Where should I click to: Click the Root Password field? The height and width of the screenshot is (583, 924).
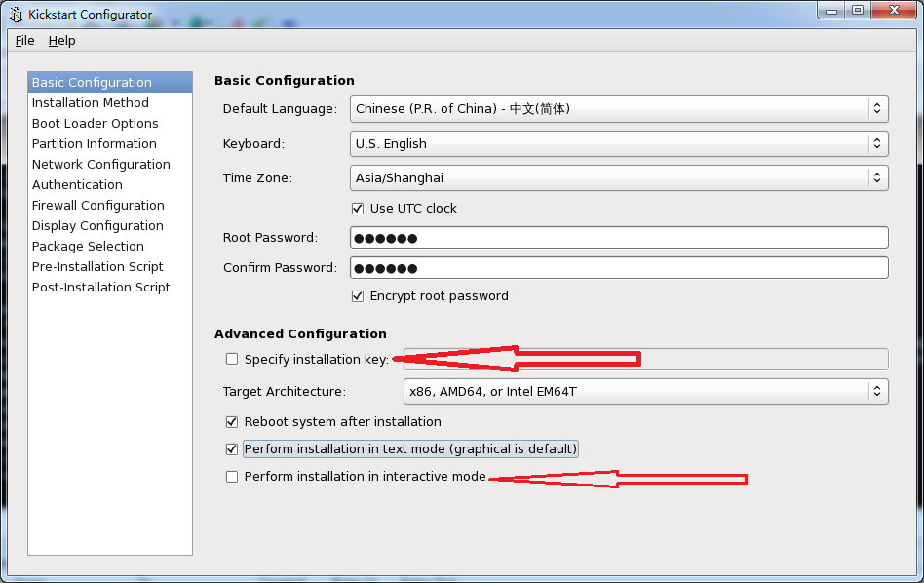pyautogui.click(x=618, y=238)
